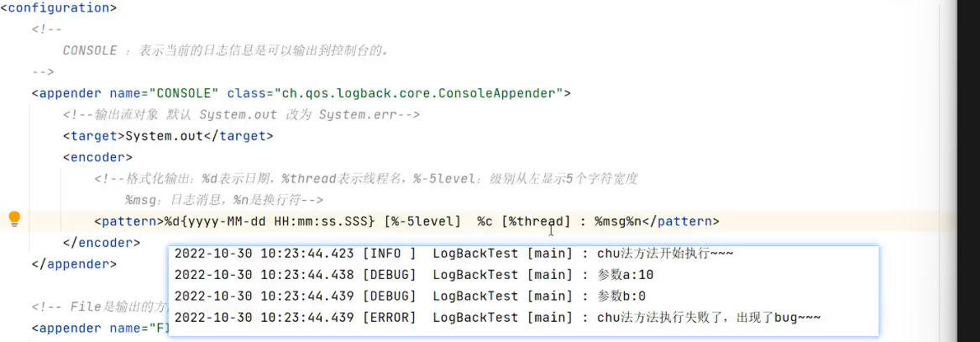Click %msg%n in the pattern line

click(x=618, y=222)
